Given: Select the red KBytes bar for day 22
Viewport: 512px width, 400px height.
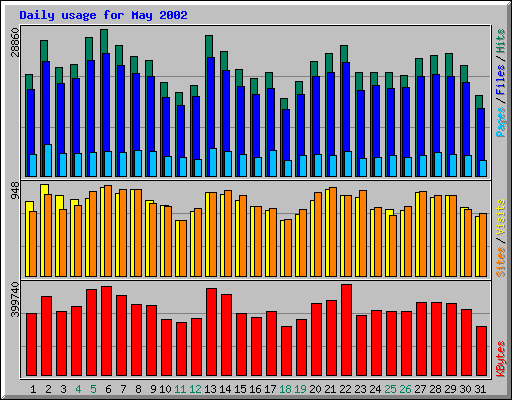Looking at the screenshot, I should (346, 330).
